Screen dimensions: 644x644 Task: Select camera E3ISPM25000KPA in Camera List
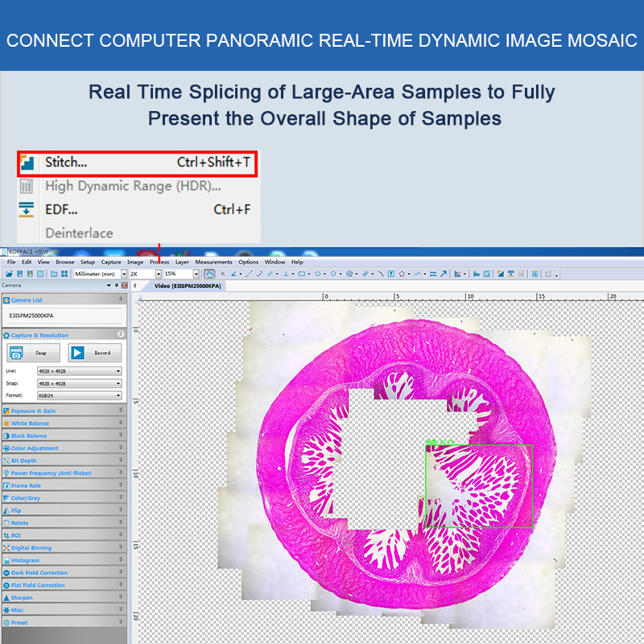tap(32, 316)
